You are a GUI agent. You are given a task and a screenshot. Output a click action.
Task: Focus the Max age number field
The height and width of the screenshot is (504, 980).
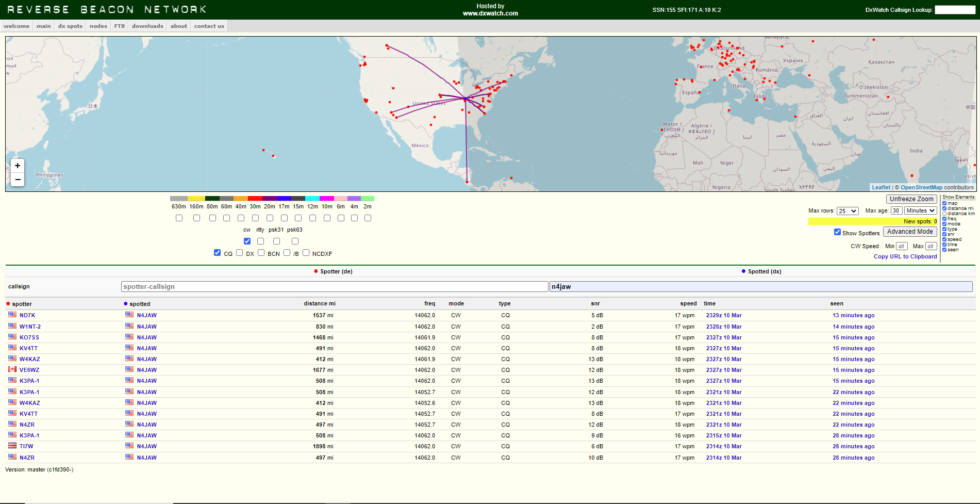tap(896, 210)
